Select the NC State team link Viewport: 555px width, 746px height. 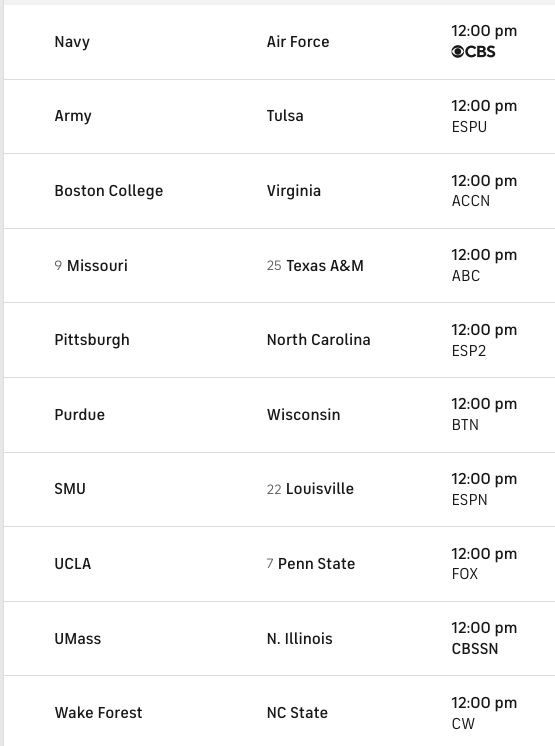[297, 713]
